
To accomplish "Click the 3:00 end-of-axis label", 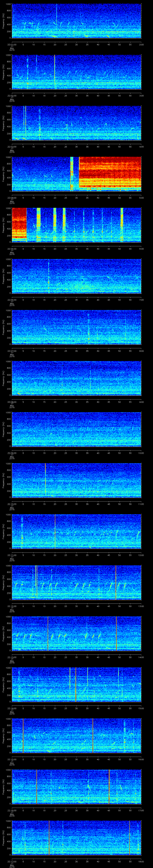I will pos(141,96).
